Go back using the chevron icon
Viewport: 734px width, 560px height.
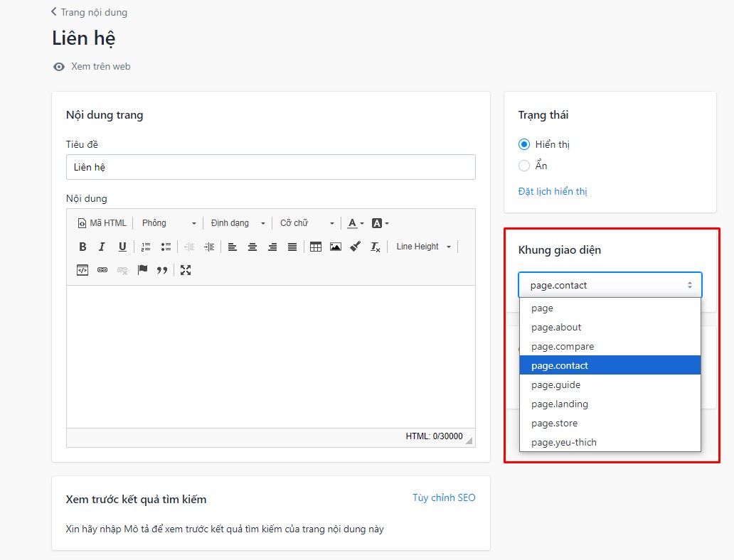pyautogui.click(x=54, y=11)
